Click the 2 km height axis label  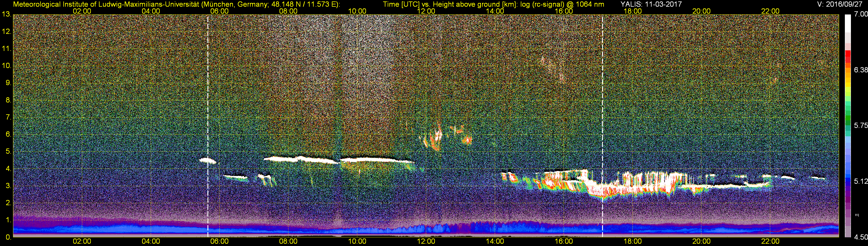click(8, 203)
